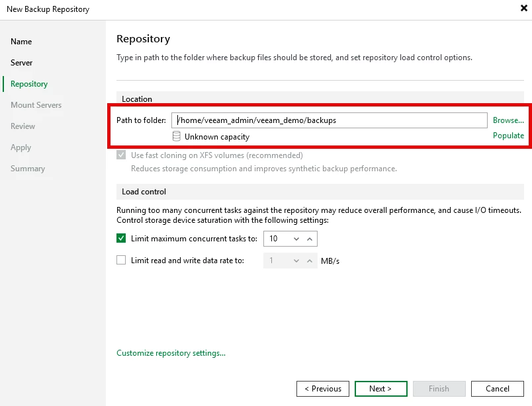Go to the Name wizard step
Image resolution: width=532 pixels, height=406 pixels.
(21, 42)
